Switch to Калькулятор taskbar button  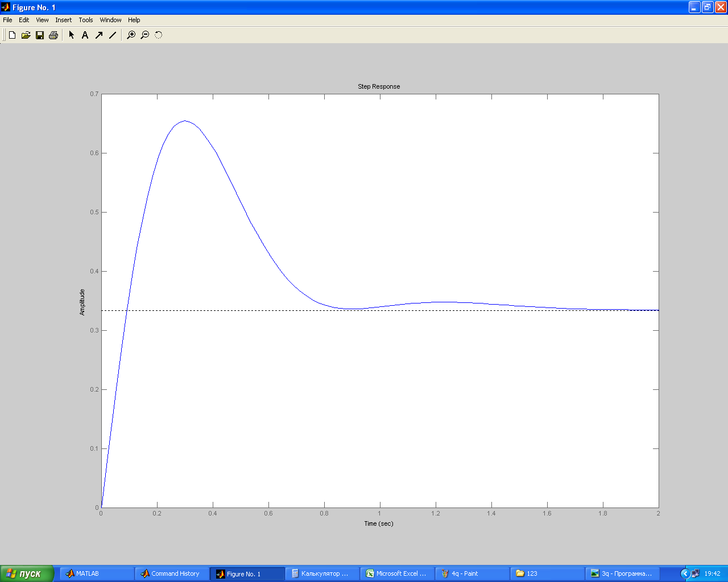[x=322, y=573]
